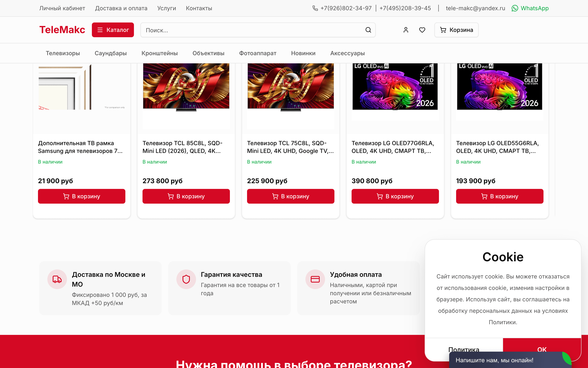Add TCL 75C8L to cart

(x=291, y=196)
